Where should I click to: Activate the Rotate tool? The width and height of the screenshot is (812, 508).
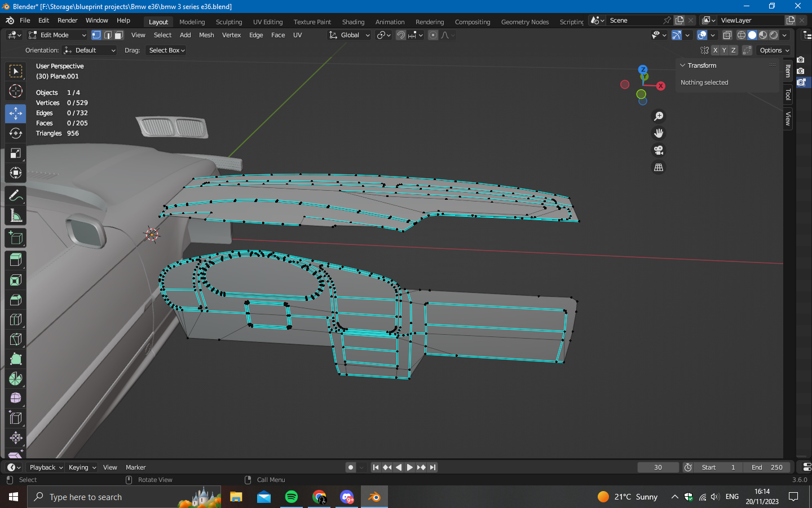16,133
